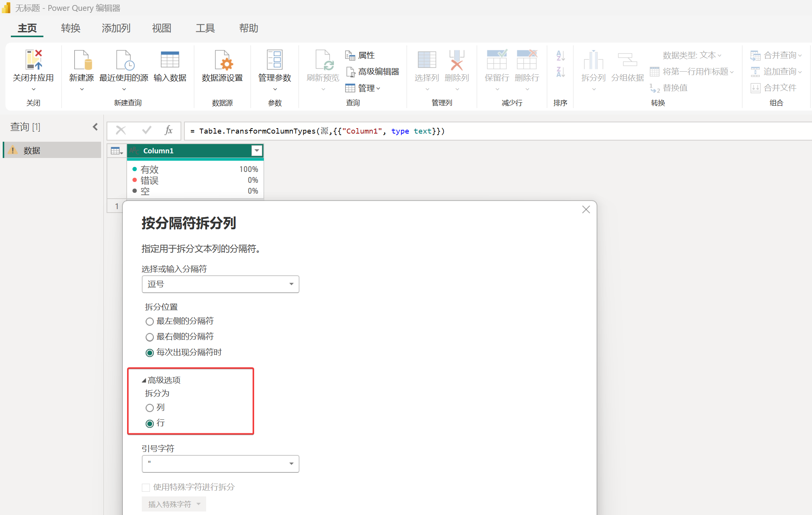This screenshot has height=515, width=812.
Task: Select split into rows radio button
Action: tap(150, 423)
